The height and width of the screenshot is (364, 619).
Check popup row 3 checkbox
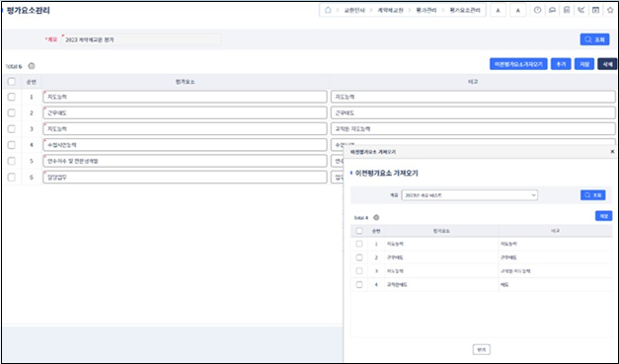tap(359, 271)
